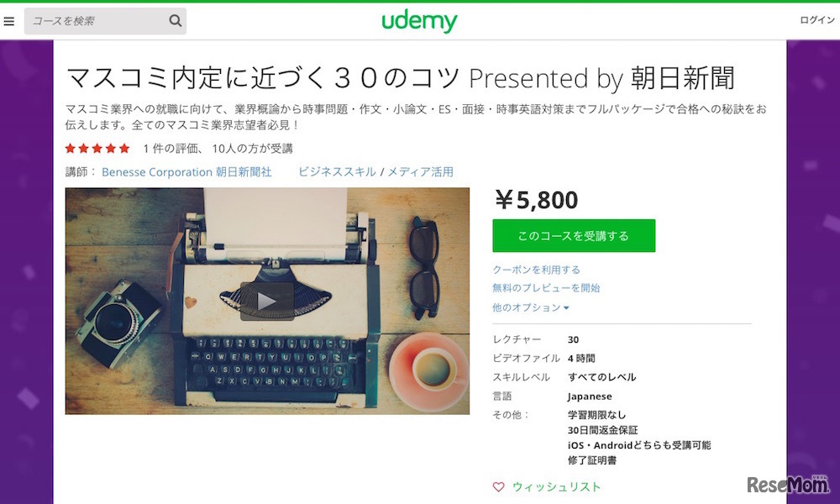Expand the 他のオプション dropdown
Image resolution: width=840 pixels, height=504 pixels.
click(530, 307)
